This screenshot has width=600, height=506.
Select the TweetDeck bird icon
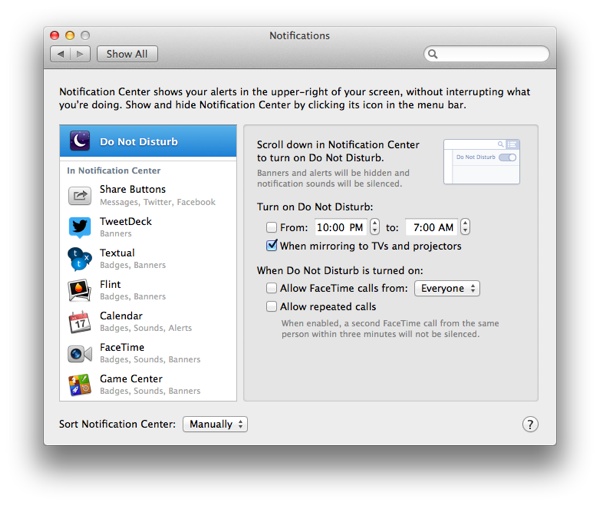(x=80, y=227)
